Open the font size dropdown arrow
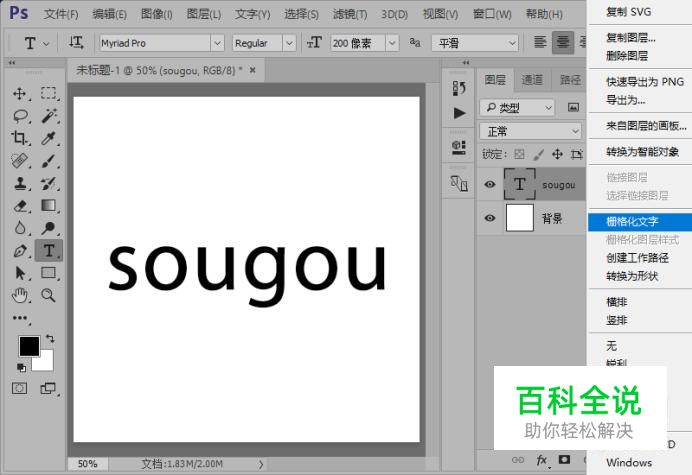692x475 pixels. [392, 43]
